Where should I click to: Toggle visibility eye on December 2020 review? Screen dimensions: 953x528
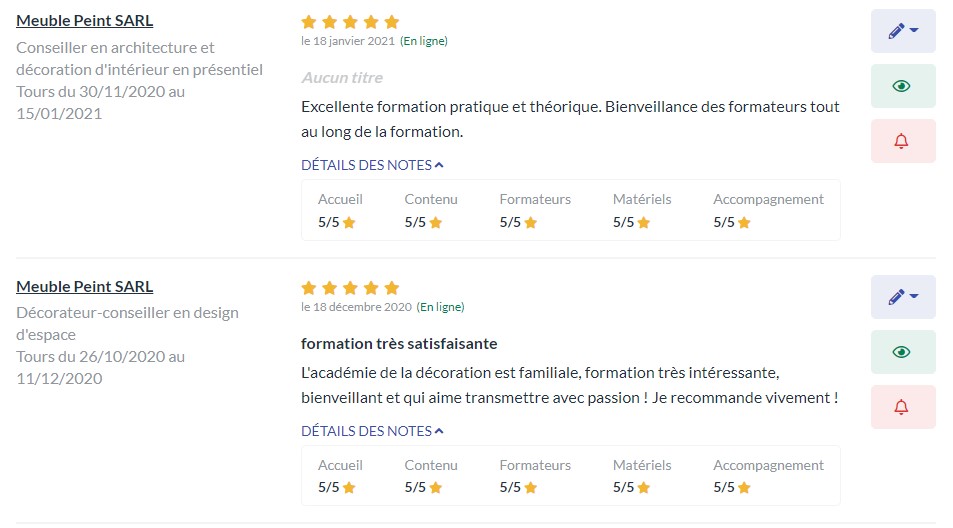click(x=903, y=352)
